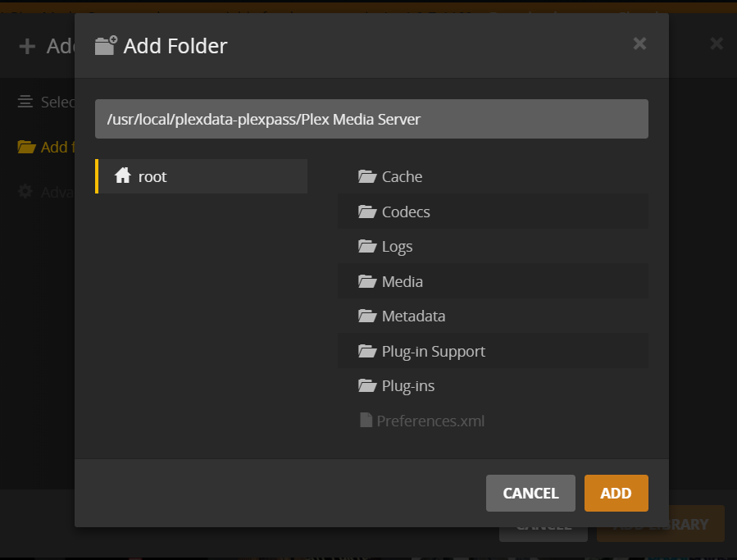Browse into the Codecs directory
737x560 pixels.
406,212
